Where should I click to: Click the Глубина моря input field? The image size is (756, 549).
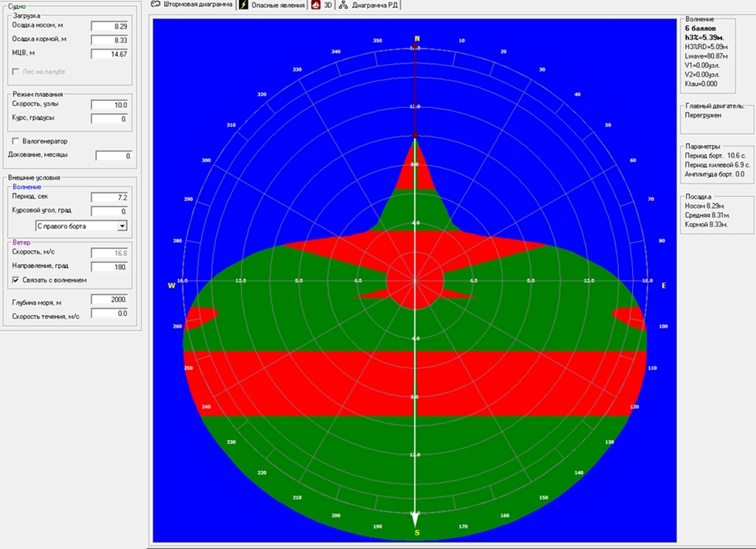109,300
